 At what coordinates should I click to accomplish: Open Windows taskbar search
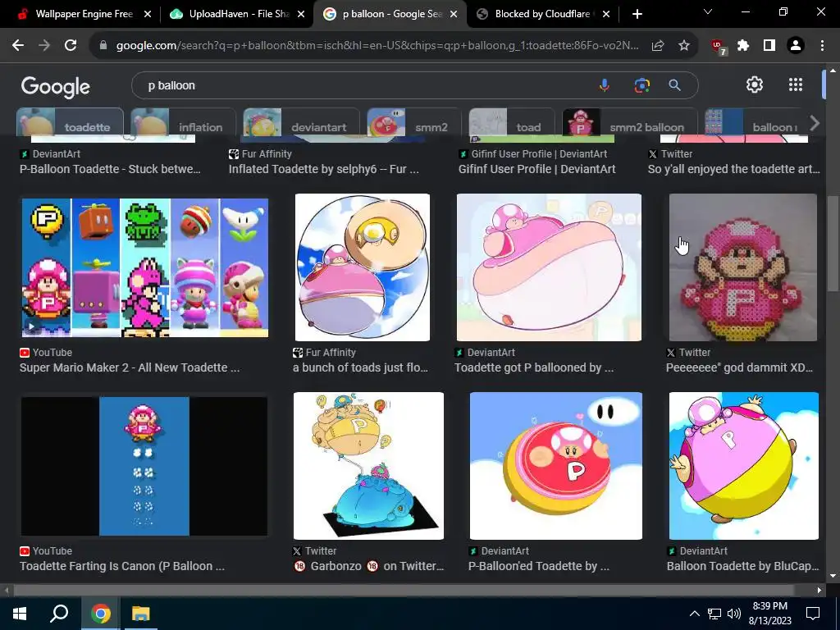click(59, 614)
